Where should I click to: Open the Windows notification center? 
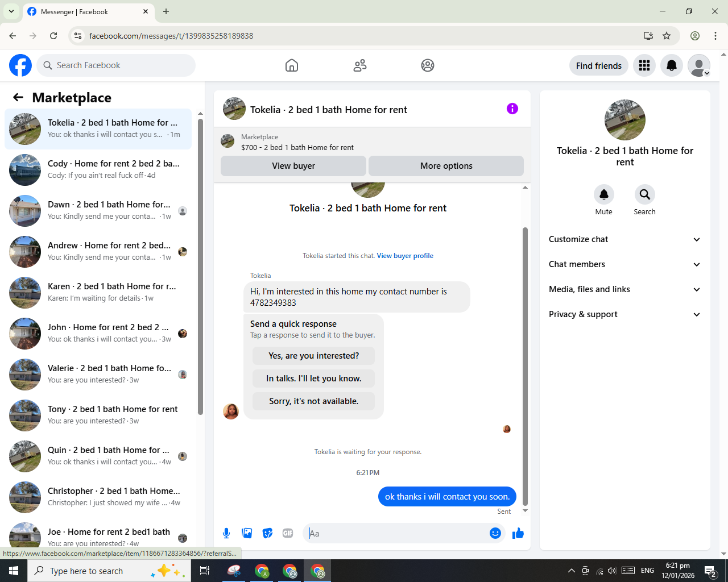click(x=710, y=571)
